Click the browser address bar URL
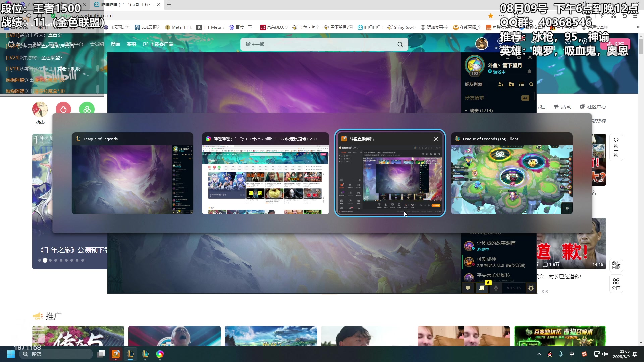644x362 pixels. coord(86,16)
